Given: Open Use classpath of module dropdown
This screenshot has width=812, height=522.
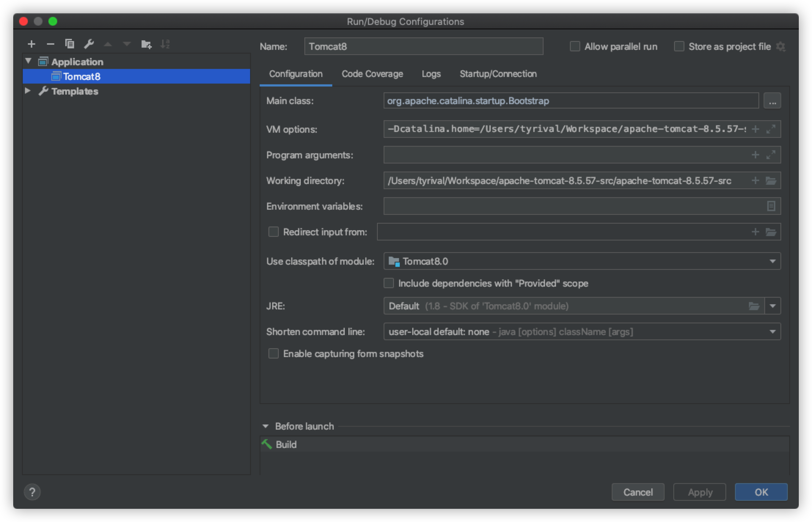Looking at the screenshot, I should pyautogui.click(x=772, y=261).
